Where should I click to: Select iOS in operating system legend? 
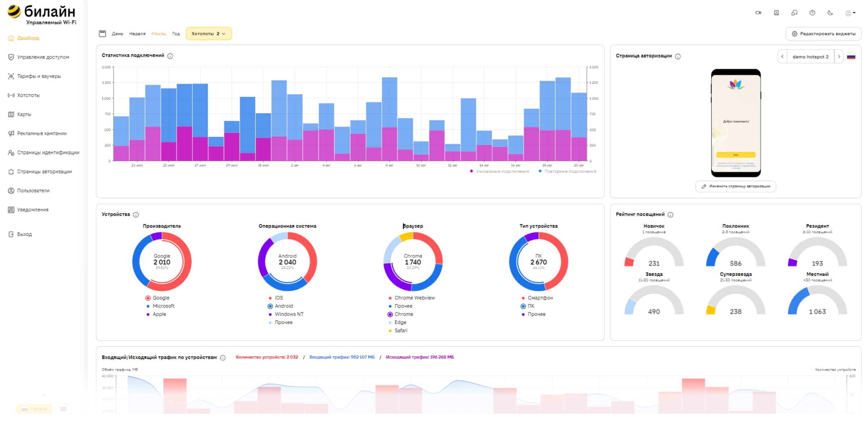pos(276,298)
